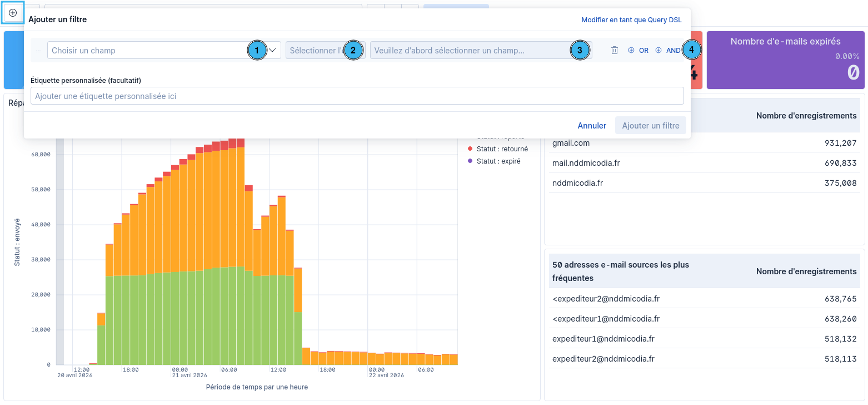Click the 50 adresses e-mail sources header
Screen dimensions: 868x405
tap(621, 271)
